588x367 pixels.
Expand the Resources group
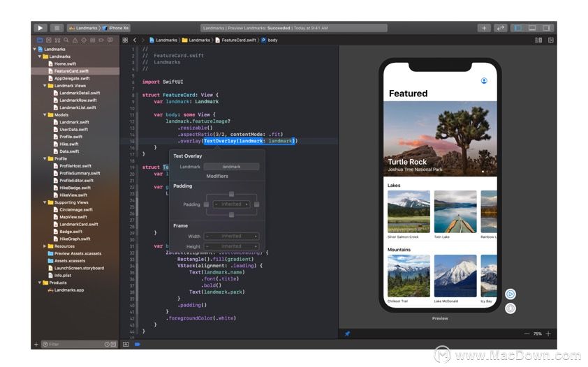coord(45,246)
